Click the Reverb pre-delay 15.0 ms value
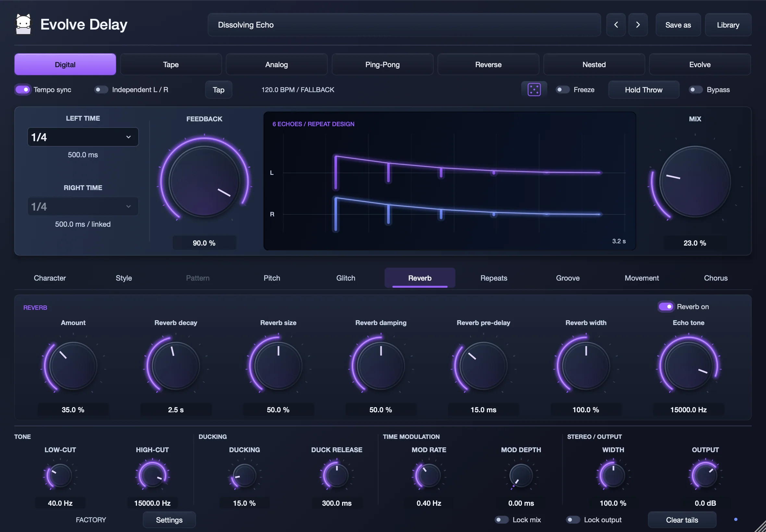Screen dimensions: 766x532 (x=483, y=410)
